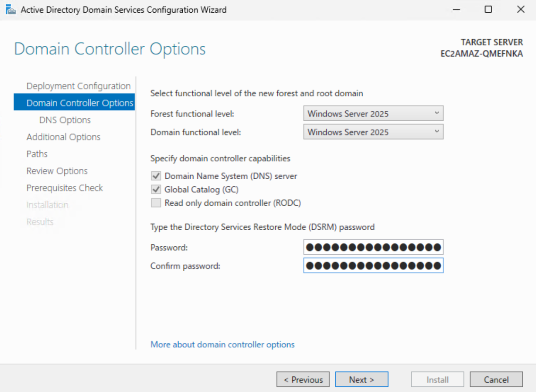The height and width of the screenshot is (392, 536).
Task: Click the wizard app icon in title bar
Action: pyautogui.click(x=10, y=9)
